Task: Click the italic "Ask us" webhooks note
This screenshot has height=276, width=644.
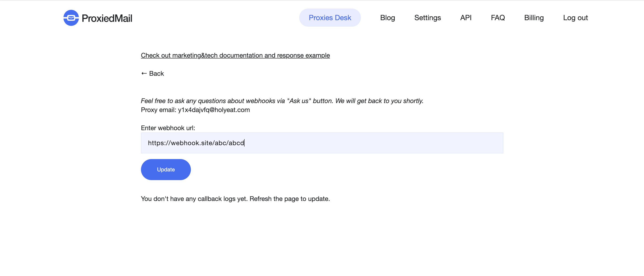Action: pos(282,101)
